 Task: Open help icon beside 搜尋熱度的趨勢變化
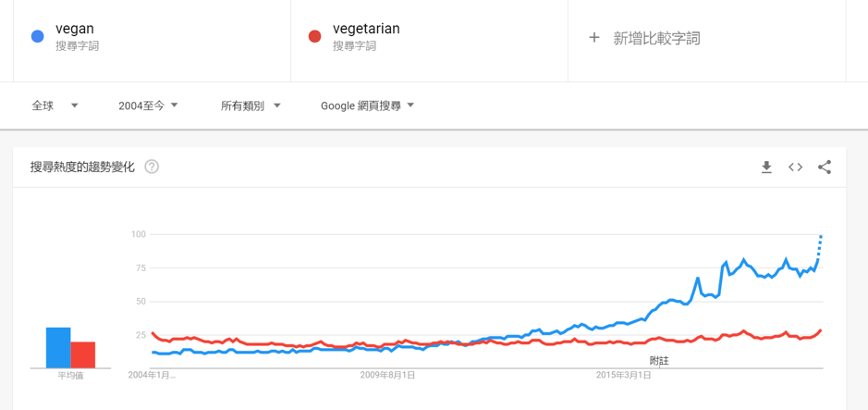tap(152, 168)
